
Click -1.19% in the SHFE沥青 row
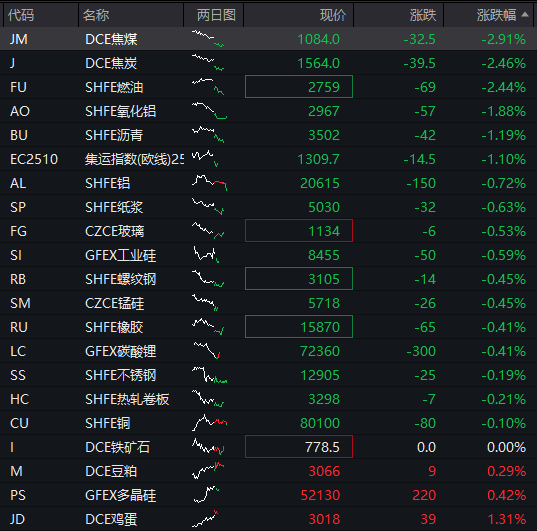coord(503,135)
